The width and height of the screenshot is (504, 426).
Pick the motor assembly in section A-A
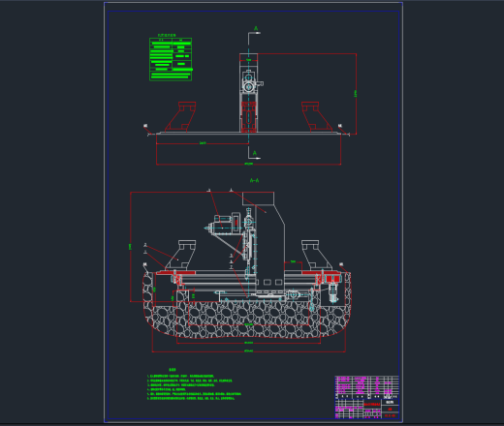pyautogui.click(x=223, y=224)
